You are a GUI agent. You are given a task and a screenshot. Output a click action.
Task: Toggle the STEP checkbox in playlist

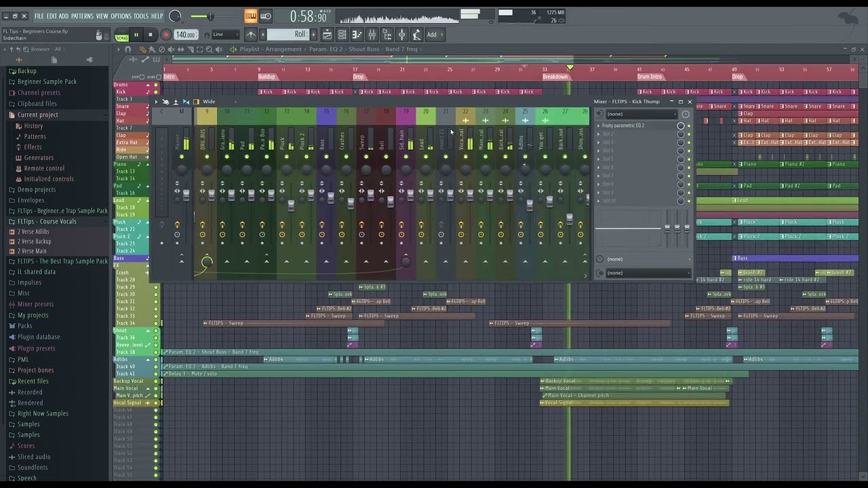(x=142, y=77)
